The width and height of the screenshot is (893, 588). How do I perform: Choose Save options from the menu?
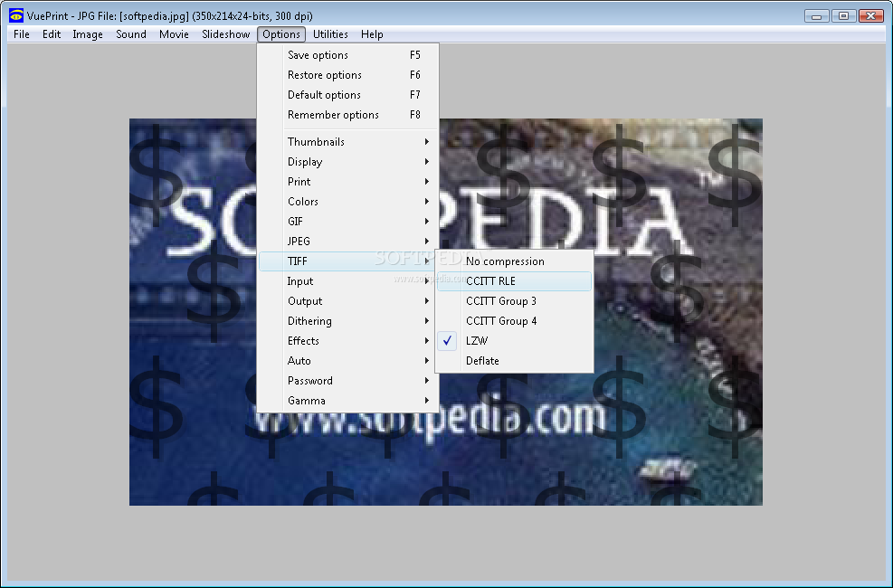[x=348, y=55]
